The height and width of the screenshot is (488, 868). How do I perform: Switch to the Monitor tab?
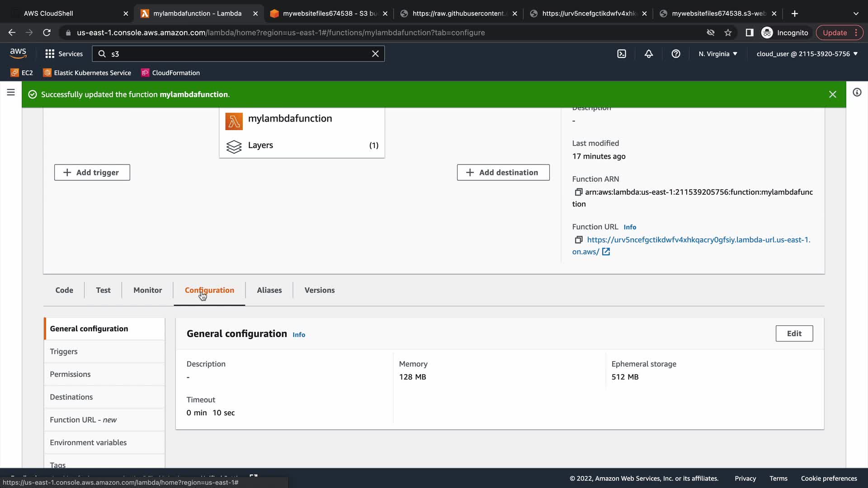click(x=147, y=290)
